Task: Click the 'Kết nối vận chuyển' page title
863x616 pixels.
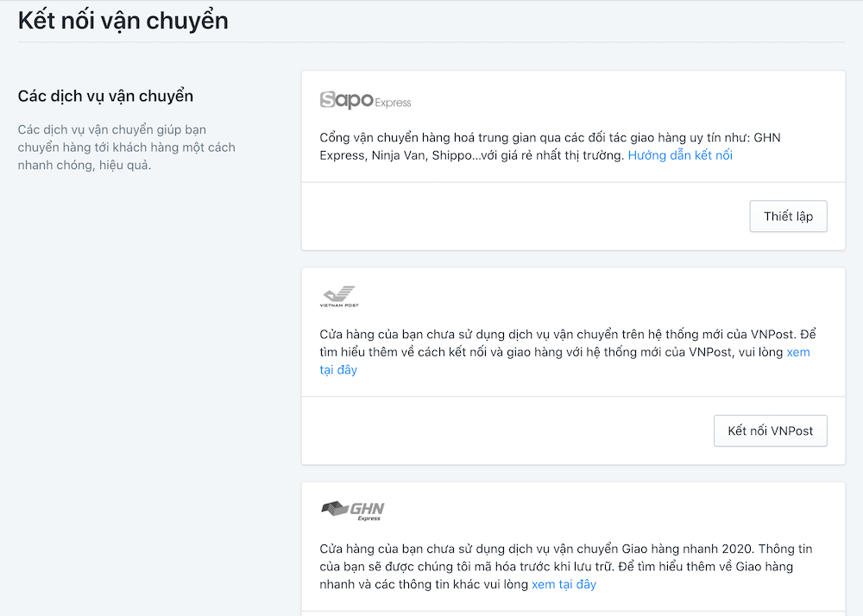Action: pos(123,20)
